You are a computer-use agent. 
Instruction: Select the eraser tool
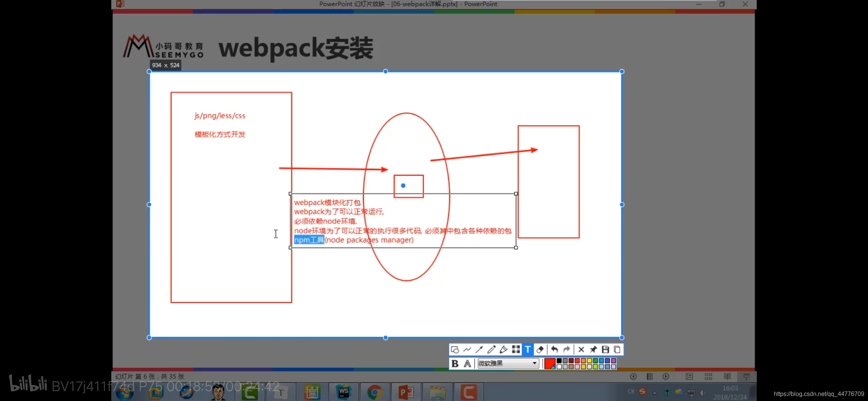pyautogui.click(x=540, y=349)
